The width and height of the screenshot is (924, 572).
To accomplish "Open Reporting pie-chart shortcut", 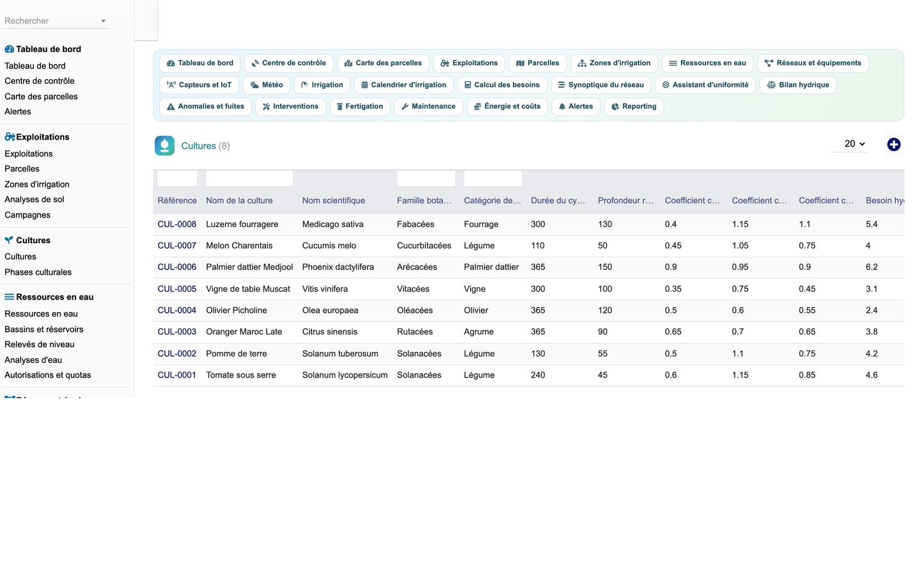I will pos(634,107).
